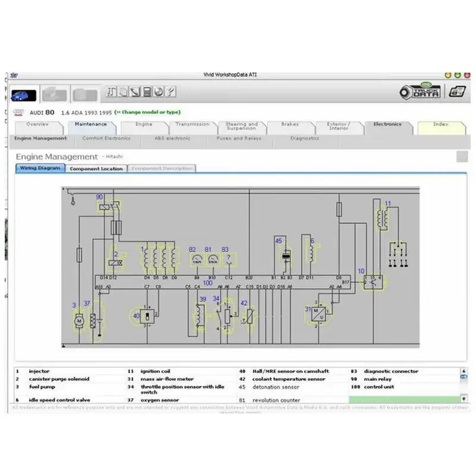Click the Change model or type link
Image resolution: width=476 pixels, height=476 pixels.
click(x=148, y=112)
